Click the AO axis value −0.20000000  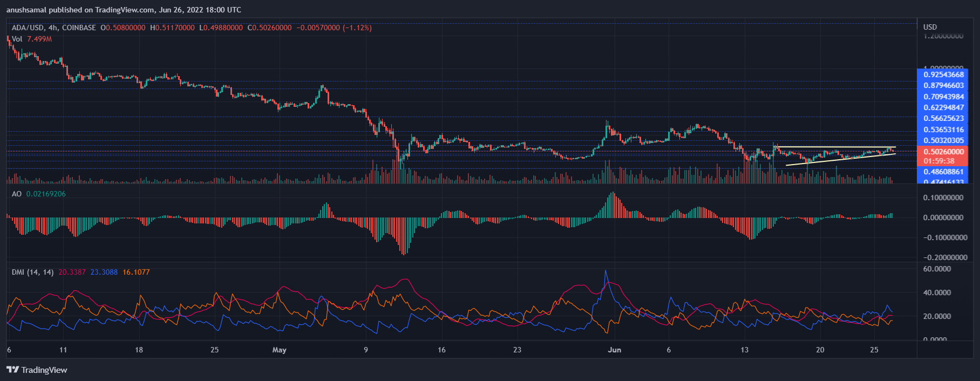[945, 257]
